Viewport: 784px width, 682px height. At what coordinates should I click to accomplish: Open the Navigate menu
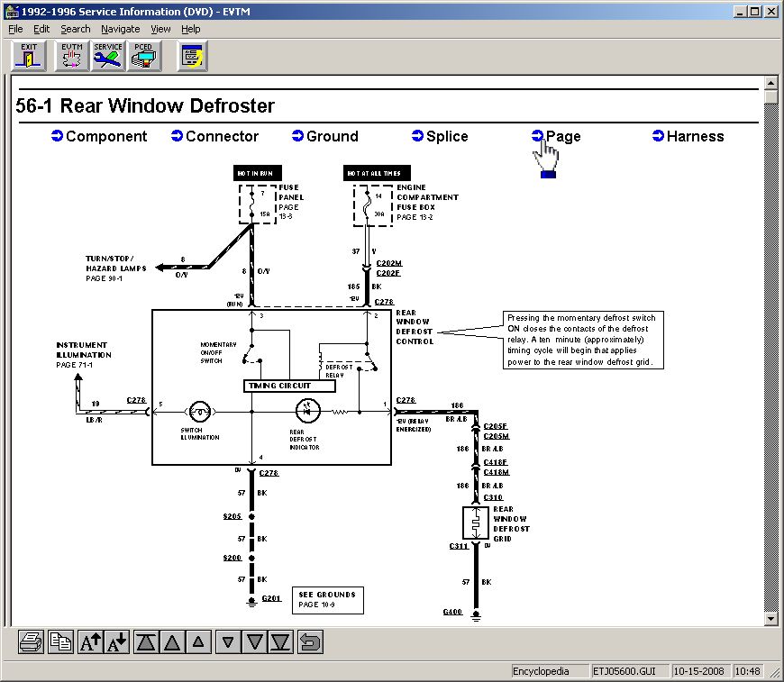(121, 29)
